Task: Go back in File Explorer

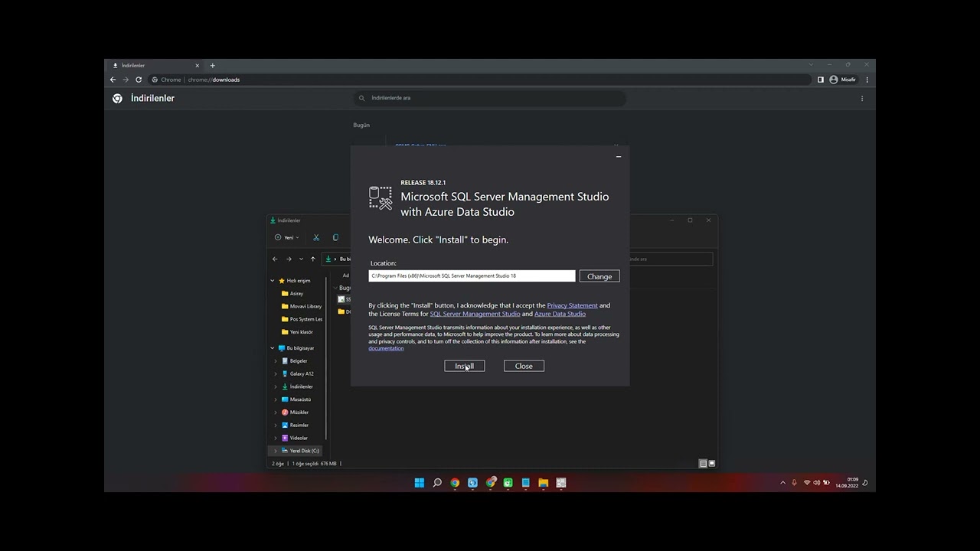Action: (x=275, y=259)
